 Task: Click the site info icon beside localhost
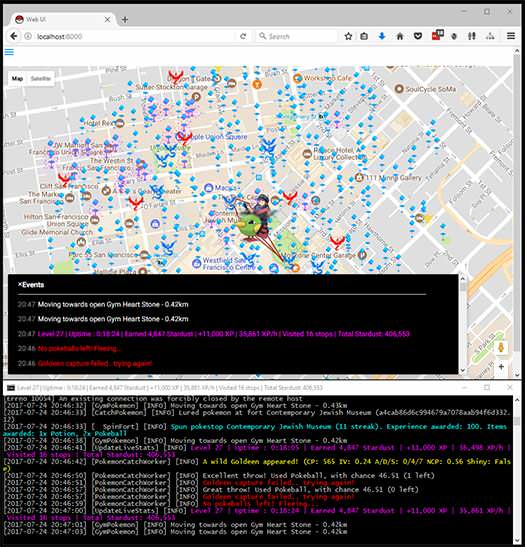(28, 36)
